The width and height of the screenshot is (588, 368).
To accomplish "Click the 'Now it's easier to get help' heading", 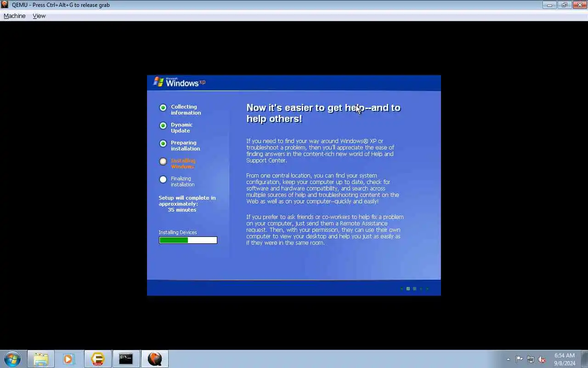I will pos(323,113).
